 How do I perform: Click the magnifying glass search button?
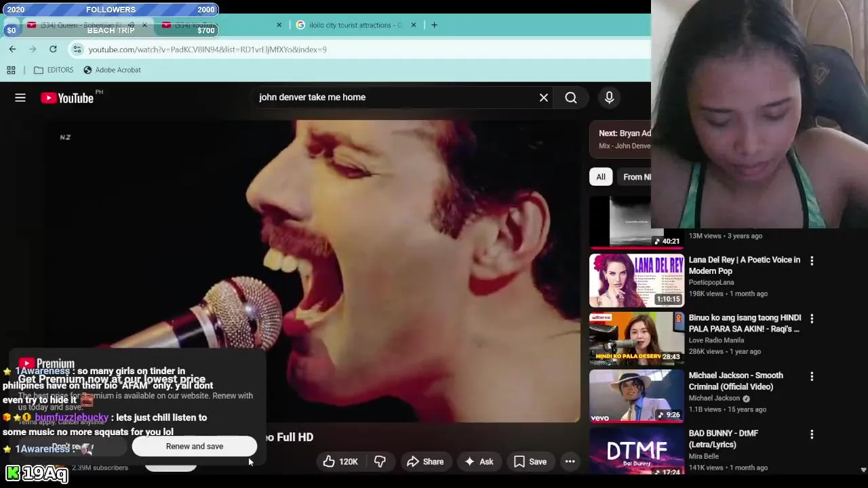pos(571,98)
